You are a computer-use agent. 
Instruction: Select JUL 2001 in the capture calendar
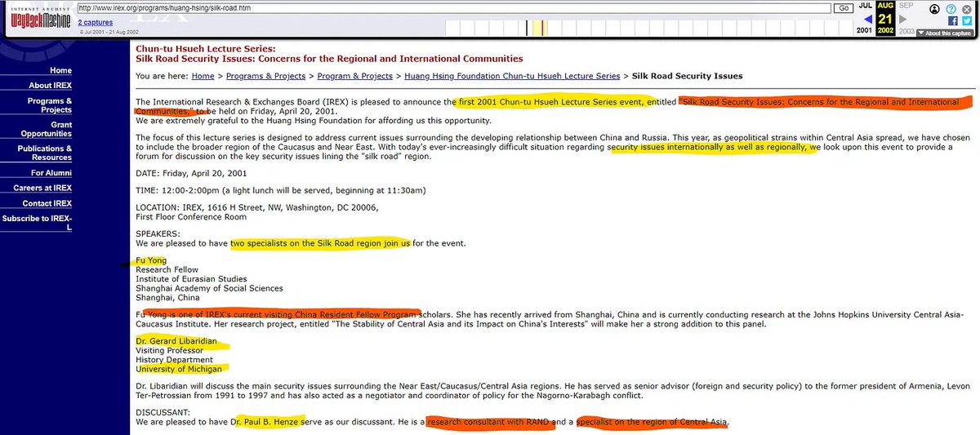(865, 6)
